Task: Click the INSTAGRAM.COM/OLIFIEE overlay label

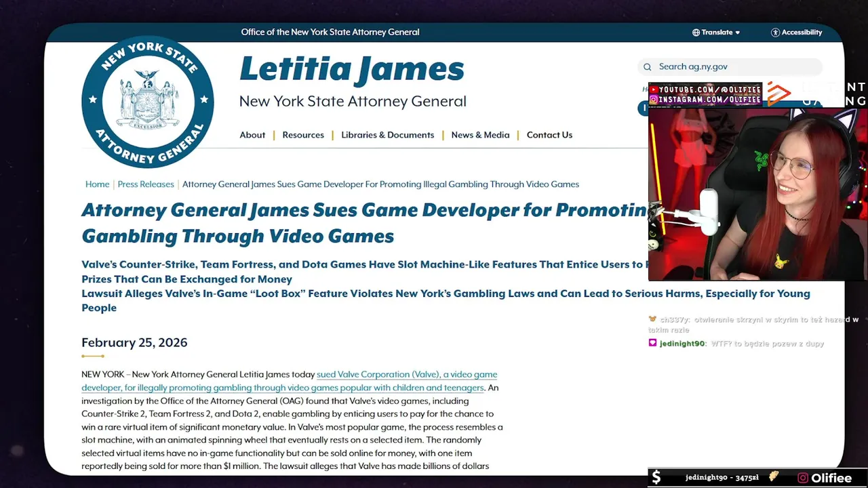Action: [705, 100]
